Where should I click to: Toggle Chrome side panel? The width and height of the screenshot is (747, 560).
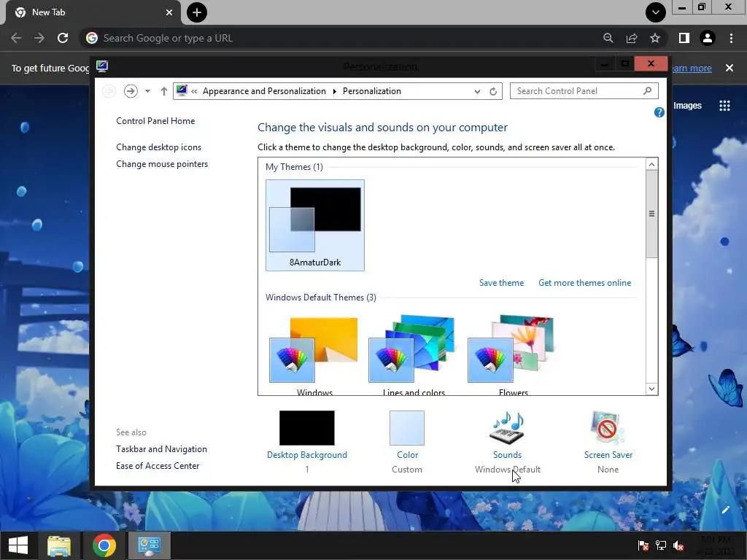click(x=684, y=38)
